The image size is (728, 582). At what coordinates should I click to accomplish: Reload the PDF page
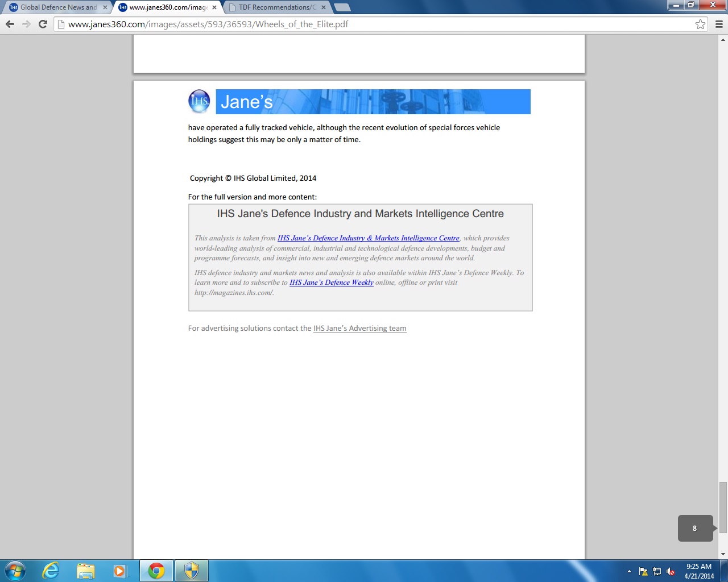43,24
